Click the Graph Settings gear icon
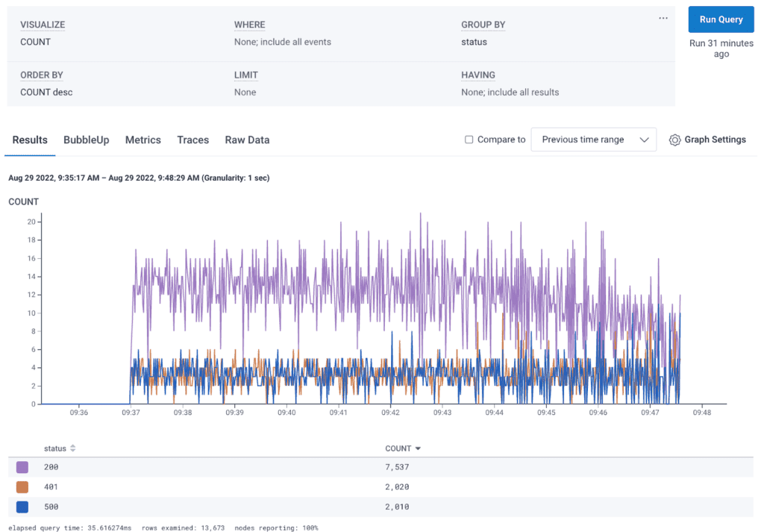Image resolution: width=764 pixels, height=532 pixels. (674, 140)
